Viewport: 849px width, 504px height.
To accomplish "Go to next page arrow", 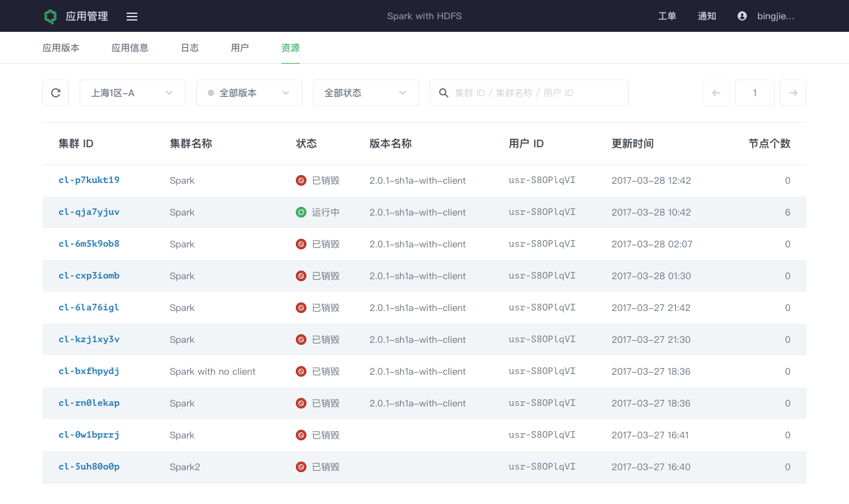I will (793, 93).
